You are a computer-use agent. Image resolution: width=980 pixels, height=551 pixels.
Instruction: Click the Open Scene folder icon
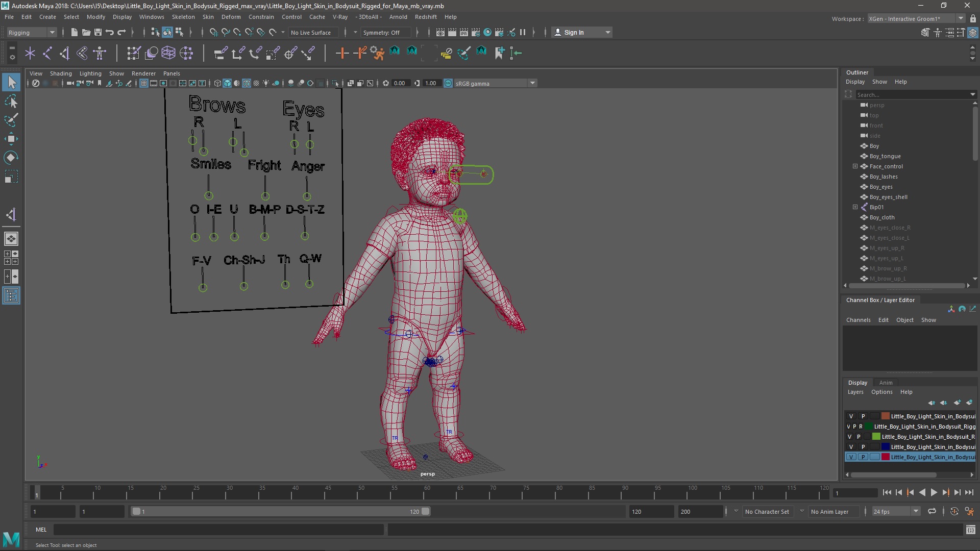(x=86, y=32)
